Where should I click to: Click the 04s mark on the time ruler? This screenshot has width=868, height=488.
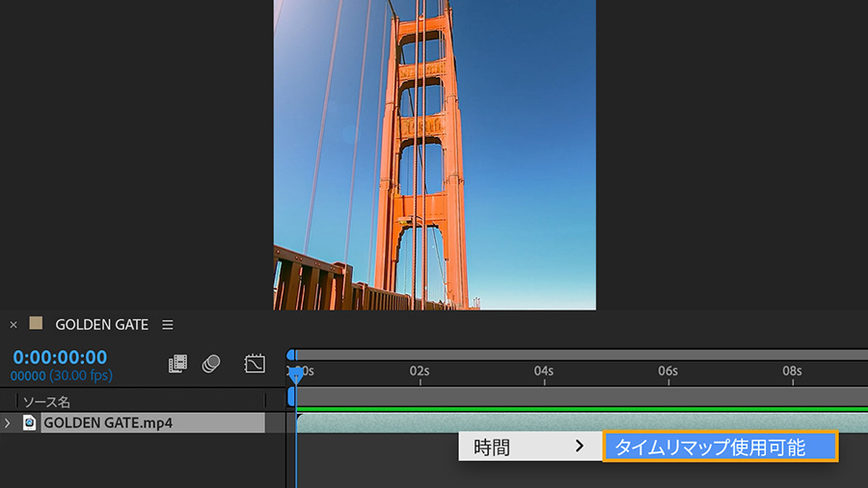[x=544, y=371]
